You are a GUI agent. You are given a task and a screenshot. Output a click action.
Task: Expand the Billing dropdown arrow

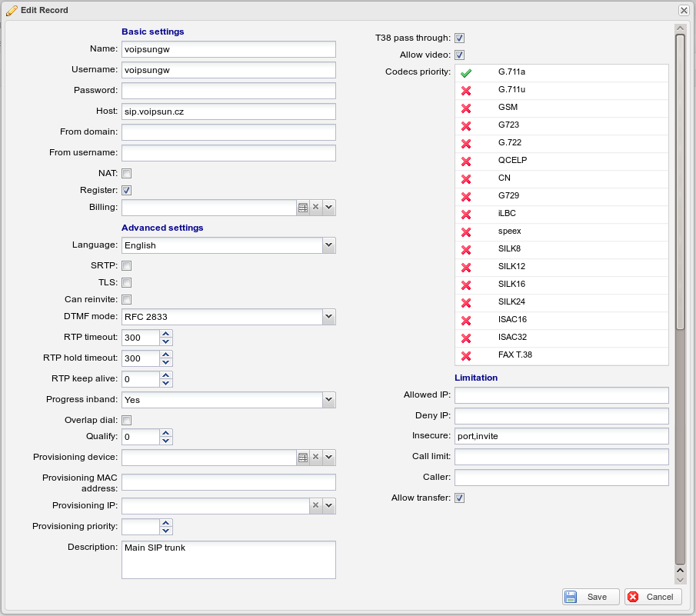pos(329,208)
